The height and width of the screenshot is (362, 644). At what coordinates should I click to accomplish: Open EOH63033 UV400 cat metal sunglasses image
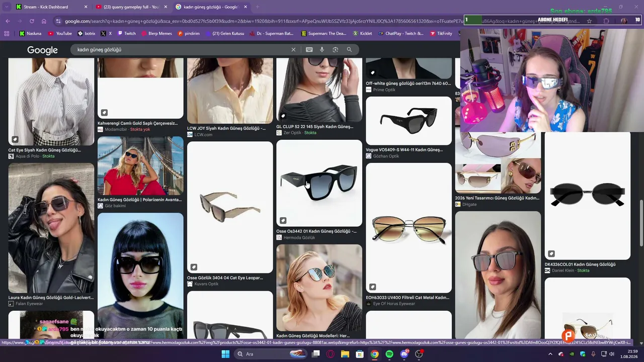pyautogui.click(x=409, y=228)
